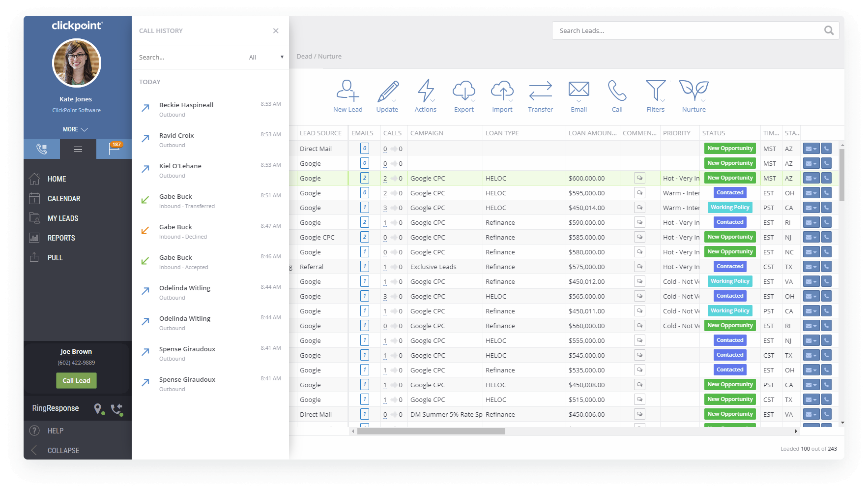Switch to Dead / Nurture tab
The image size is (868, 491).
(x=319, y=56)
